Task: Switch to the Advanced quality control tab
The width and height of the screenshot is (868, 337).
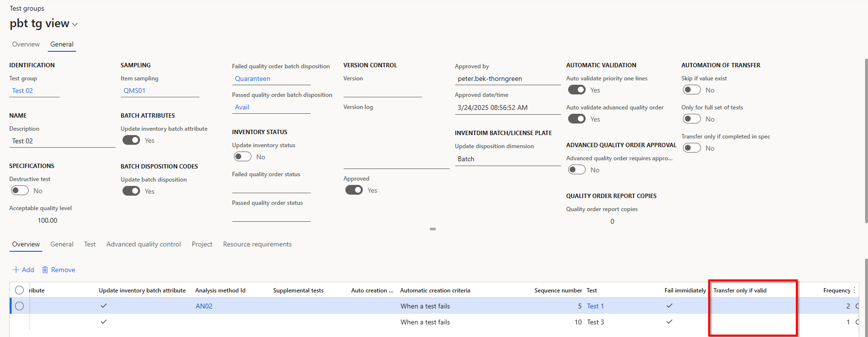Action: pos(143,245)
